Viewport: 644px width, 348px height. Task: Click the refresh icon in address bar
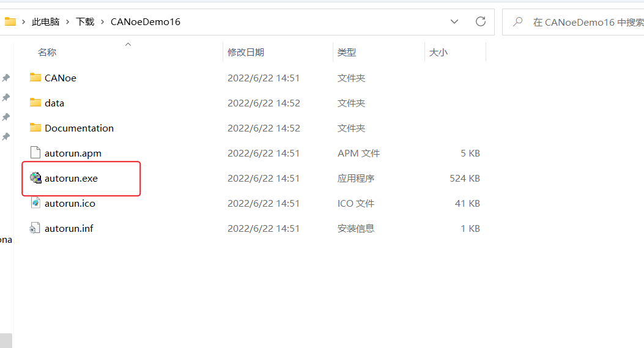pyautogui.click(x=481, y=21)
